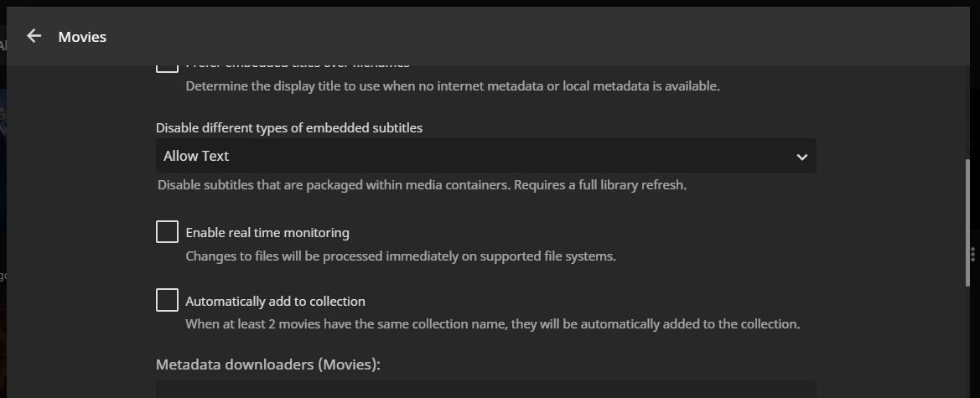This screenshot has height=398, width=980.
Task: Enable real time monitoring checkbox
Action: tap(167, 232)
